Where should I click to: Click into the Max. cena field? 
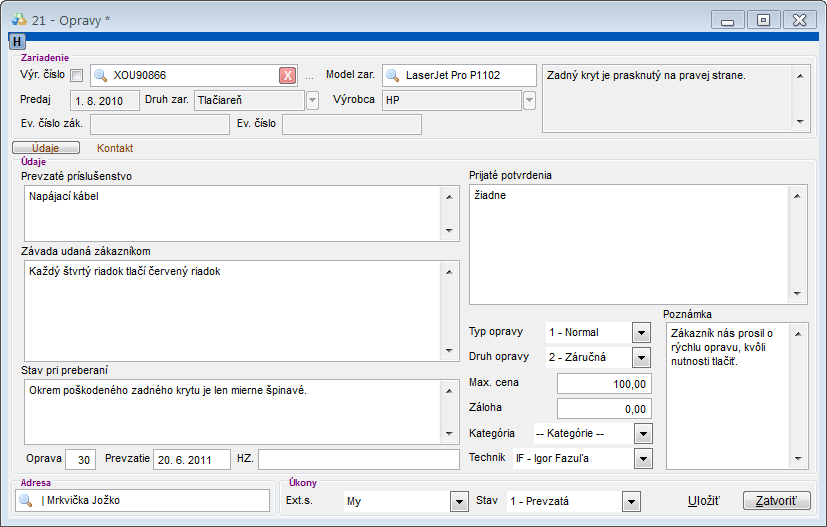[x=604, y=383]
